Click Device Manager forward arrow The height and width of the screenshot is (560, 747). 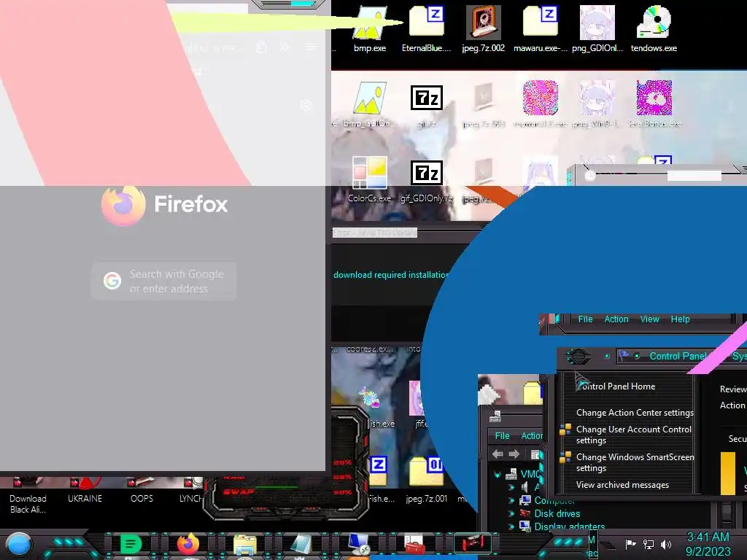(x=514, y=454)
